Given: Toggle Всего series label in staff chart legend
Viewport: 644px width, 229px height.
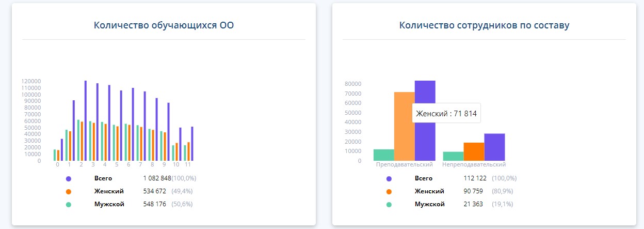Looking at the screenshot, I should pyautogui.click(x=423, y=178).
